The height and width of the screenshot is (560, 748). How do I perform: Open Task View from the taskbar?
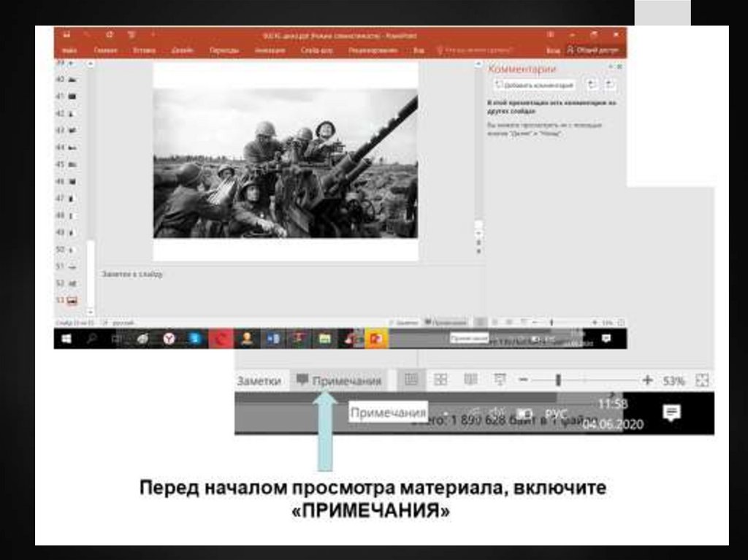(116, 339)
